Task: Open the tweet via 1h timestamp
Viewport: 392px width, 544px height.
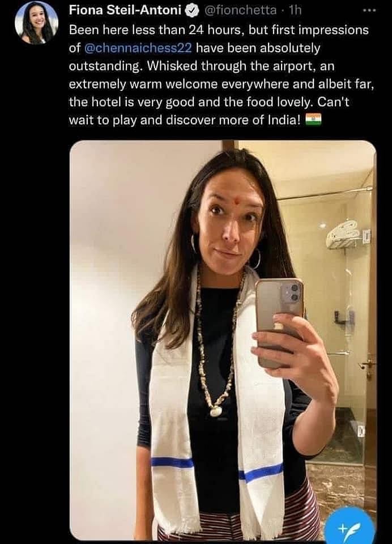Action: 295,10
